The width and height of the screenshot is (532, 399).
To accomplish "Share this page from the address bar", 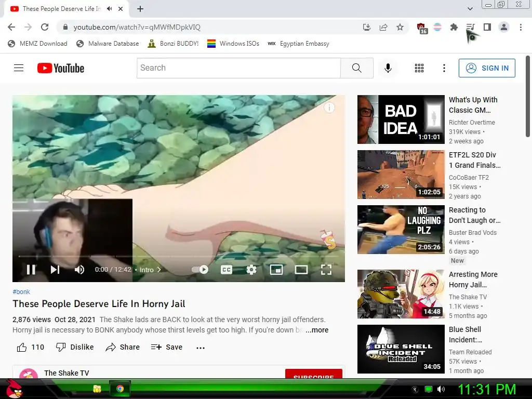I will [383, 27].
